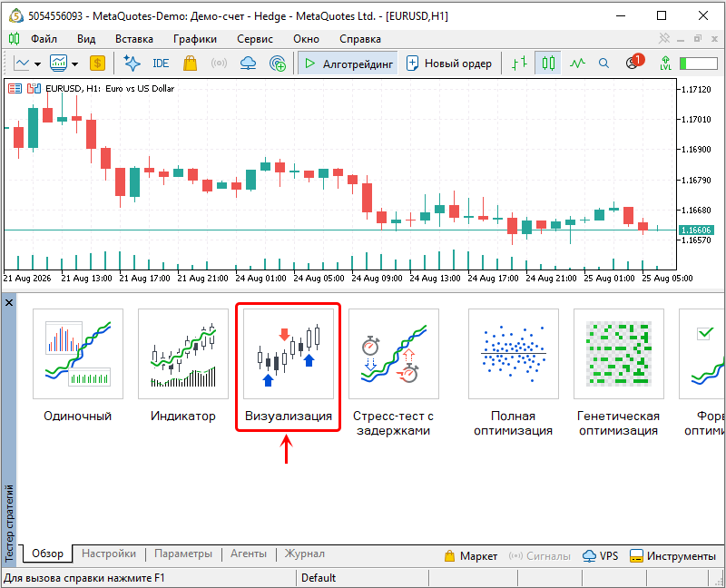Viewport: 726px width, 588px height.
Task: Close the strategy tester panel
Action: pyautogui.click(x=9, y=303)
